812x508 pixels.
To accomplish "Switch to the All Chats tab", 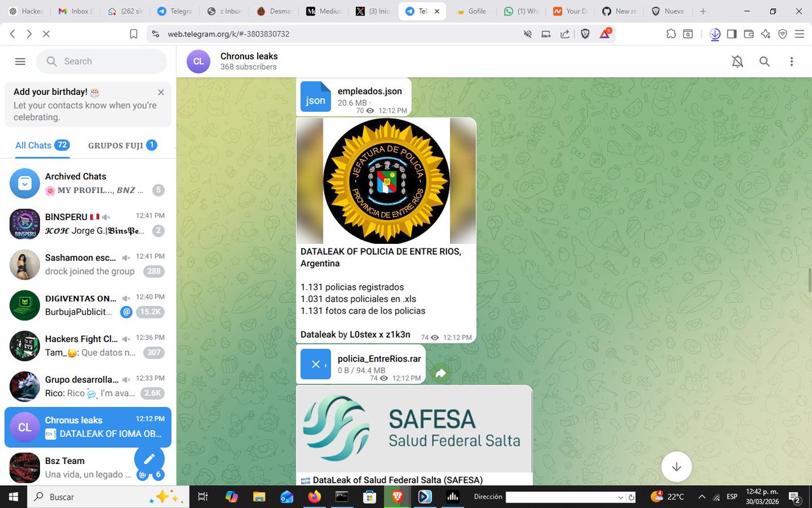I will pyautogui.click(x=42, y=145).
